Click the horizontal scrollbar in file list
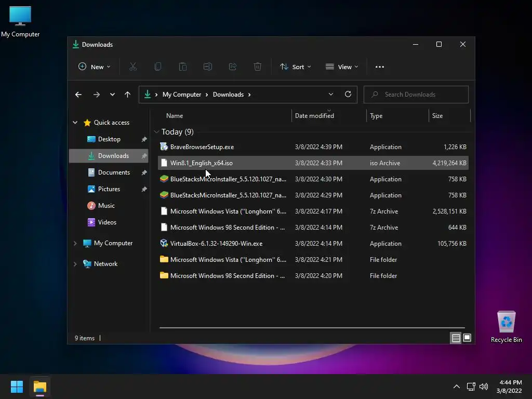Viewport: 532px width, 399px height. (x=312, y=328)
